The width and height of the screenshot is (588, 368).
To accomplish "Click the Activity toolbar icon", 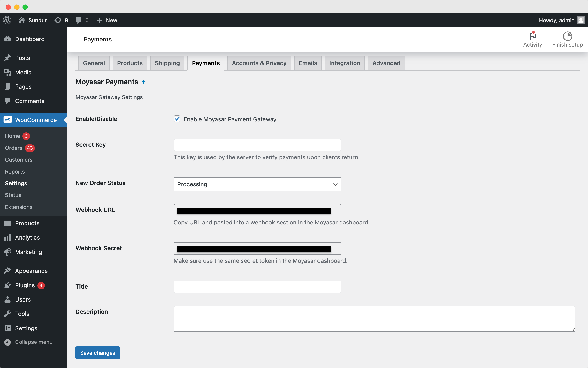I will [533, 39].
